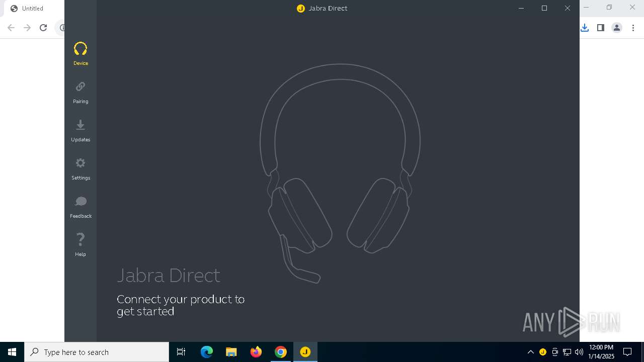This screenshot has height=362, width=644.
Task: Click the Jabra Direct taskbar icon
Action: [305, 352]
